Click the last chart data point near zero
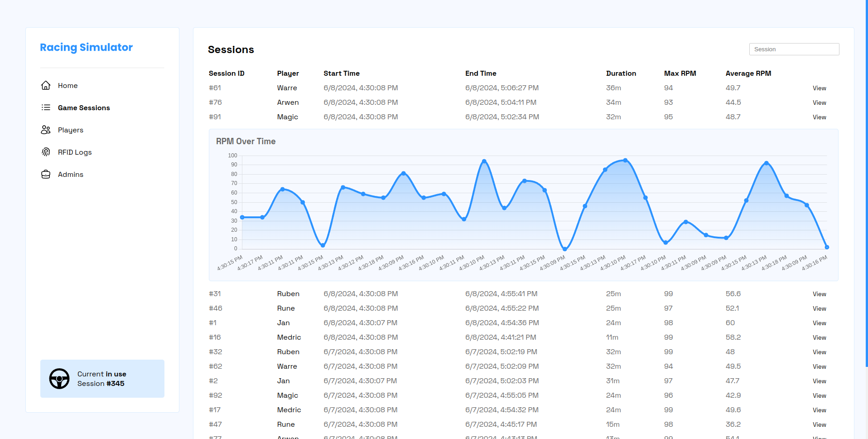868x439 pixels. [827, 247]
